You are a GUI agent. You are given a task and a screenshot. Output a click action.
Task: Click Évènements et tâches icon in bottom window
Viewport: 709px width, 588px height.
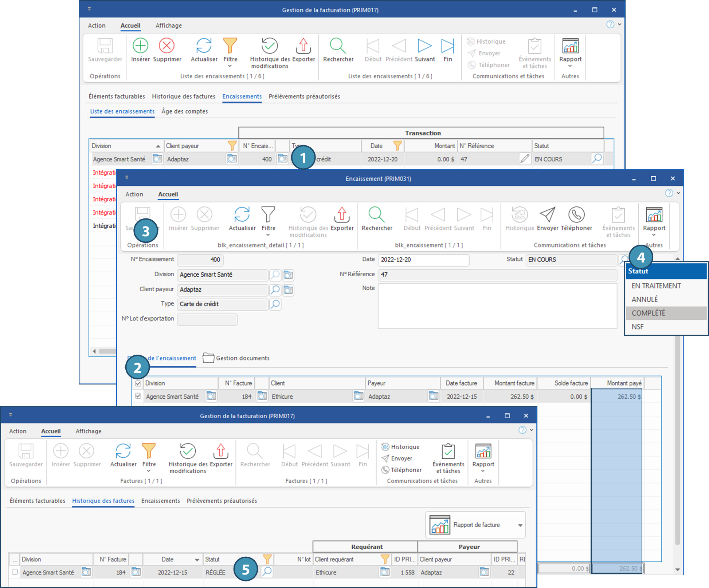[448, 451]
